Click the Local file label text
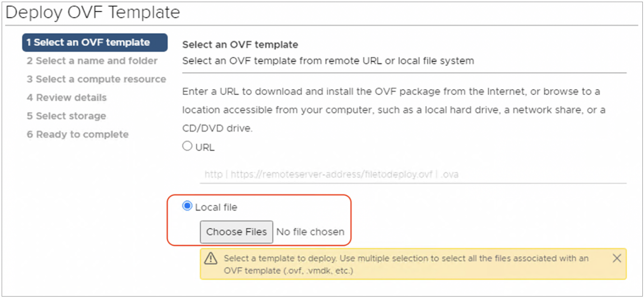 pyautogui.click(x=216, y=206)
